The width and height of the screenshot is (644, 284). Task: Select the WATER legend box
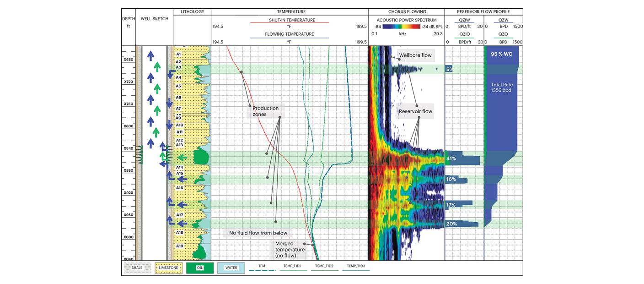(231, 268)
